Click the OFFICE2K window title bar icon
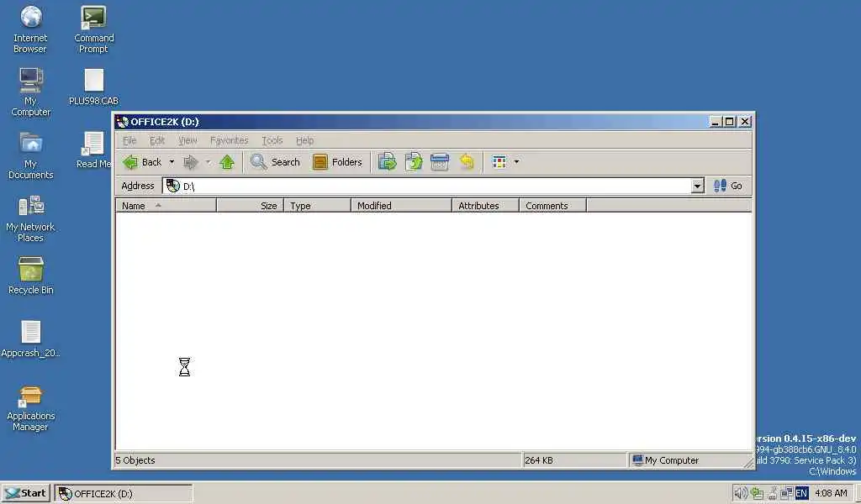Viewport: 861px width, 504px height. (122, 122)
